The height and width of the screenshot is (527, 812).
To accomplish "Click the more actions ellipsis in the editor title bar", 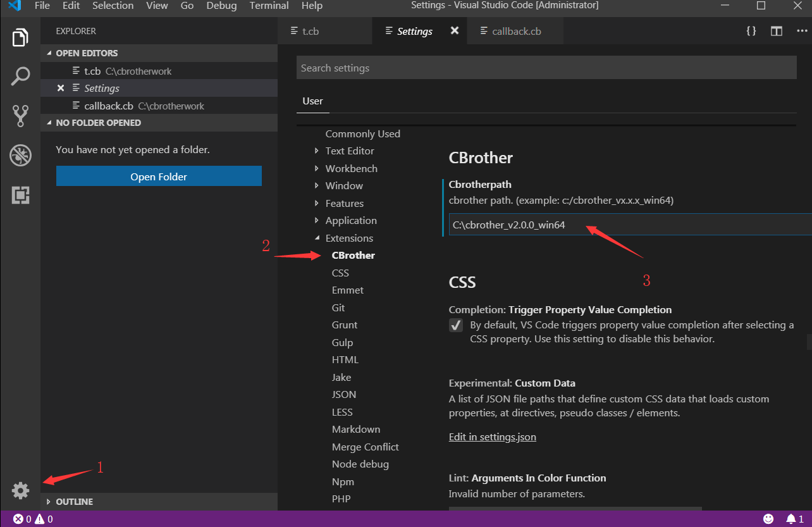I will click(x=802, y=31).
